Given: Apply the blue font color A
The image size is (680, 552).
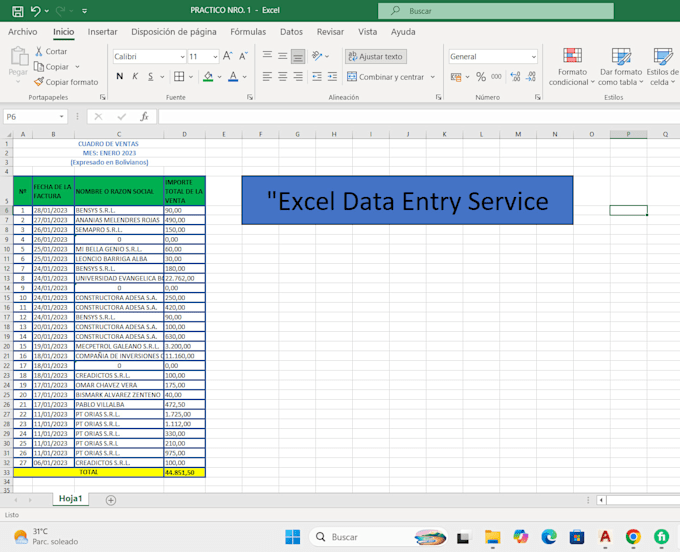Looking at the screenshot, I should [233, 77].
